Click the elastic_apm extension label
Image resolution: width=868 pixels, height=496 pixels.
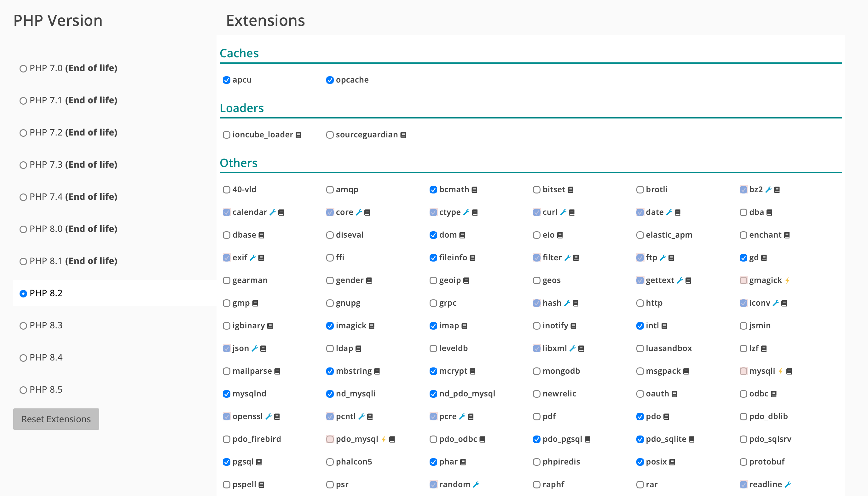tap(669, 235)
